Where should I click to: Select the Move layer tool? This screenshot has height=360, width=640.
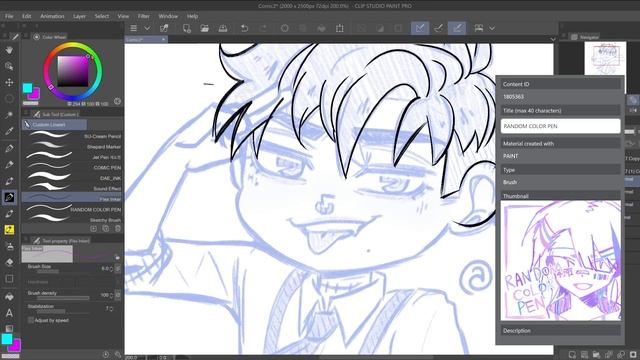[x=9, y=82]
